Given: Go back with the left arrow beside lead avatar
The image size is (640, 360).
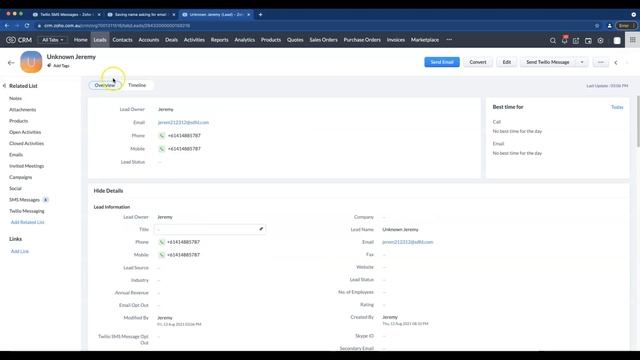Looking at the screenshot, I should [x=11, y=63].
